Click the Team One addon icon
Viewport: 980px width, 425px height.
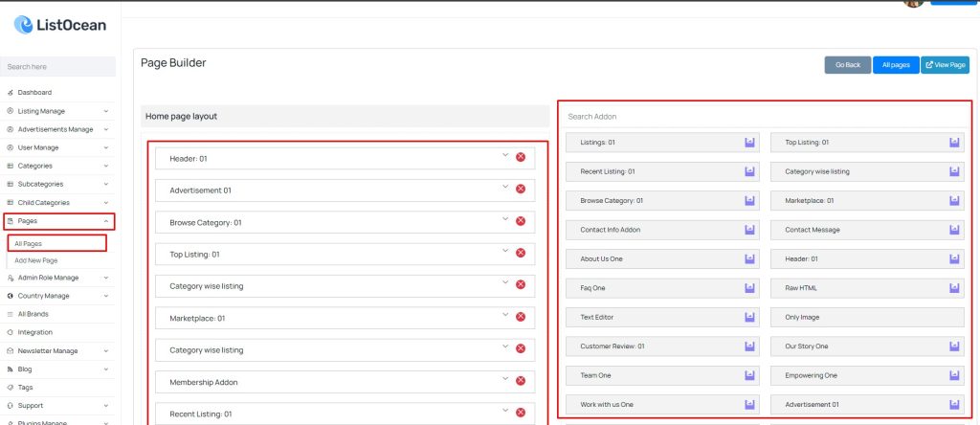(749, 375)
